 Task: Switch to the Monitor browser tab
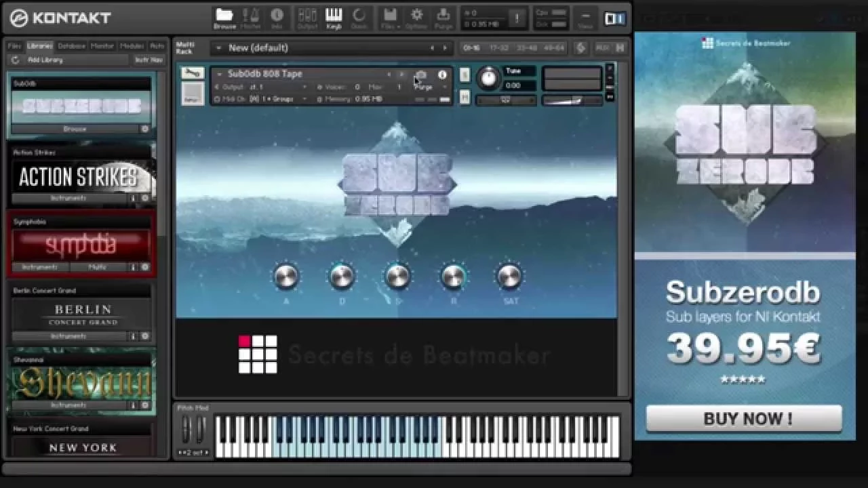[102, 46]
